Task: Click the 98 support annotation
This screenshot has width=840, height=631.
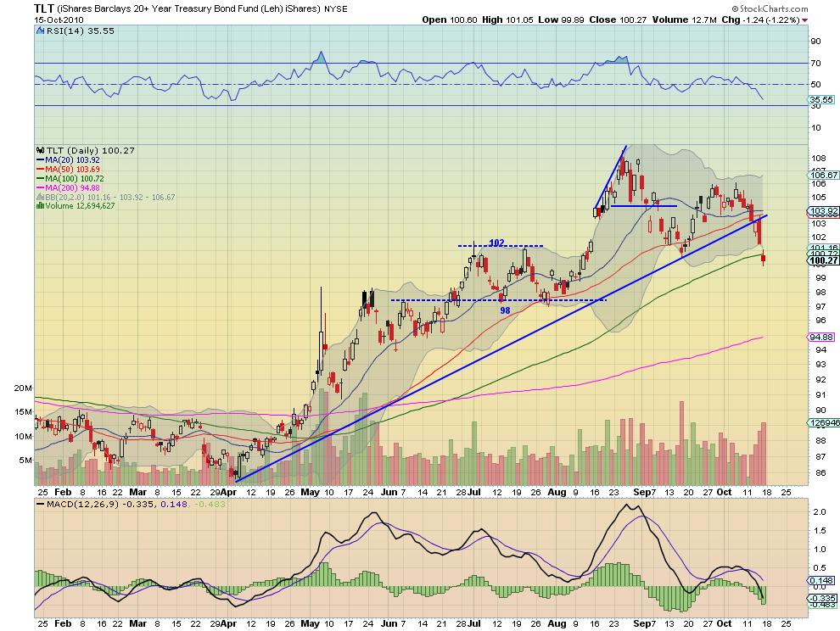Action: point(505,310)
